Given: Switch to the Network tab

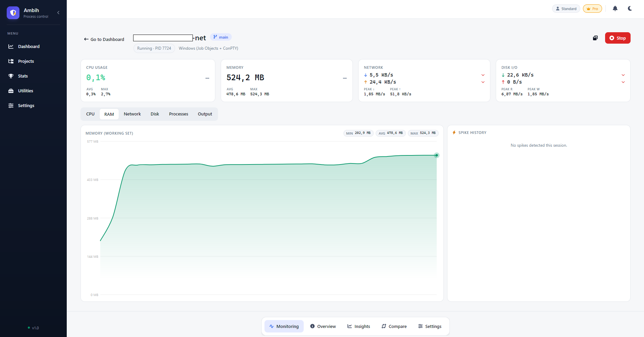Looking at the screenshot, I should tap(132, 114).
